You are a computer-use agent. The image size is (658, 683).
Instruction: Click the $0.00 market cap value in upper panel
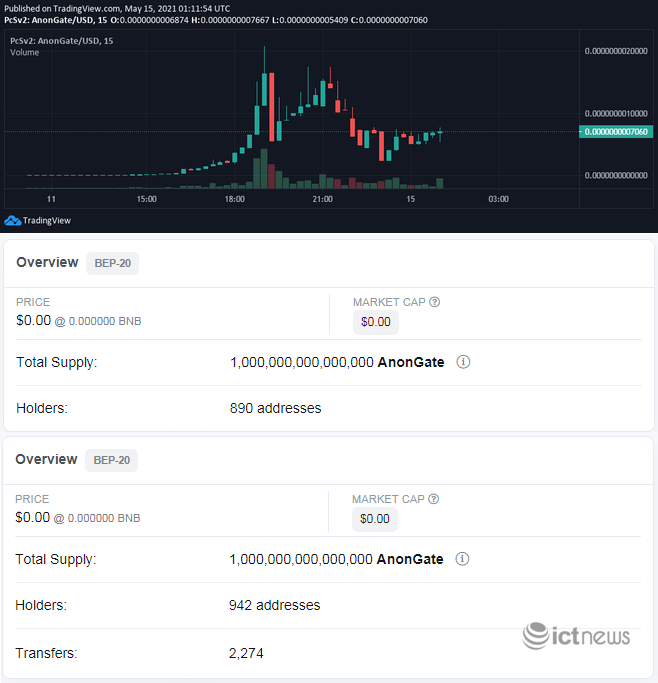376,322
